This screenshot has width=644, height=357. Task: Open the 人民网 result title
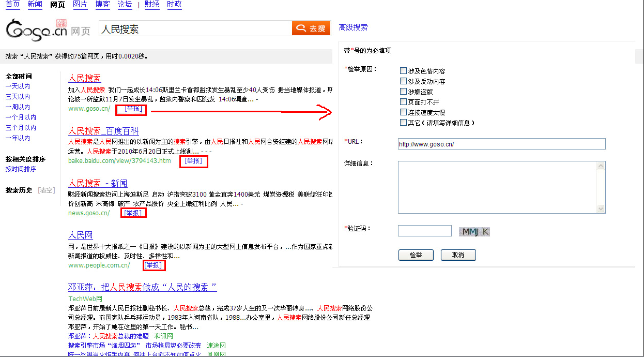80,235
